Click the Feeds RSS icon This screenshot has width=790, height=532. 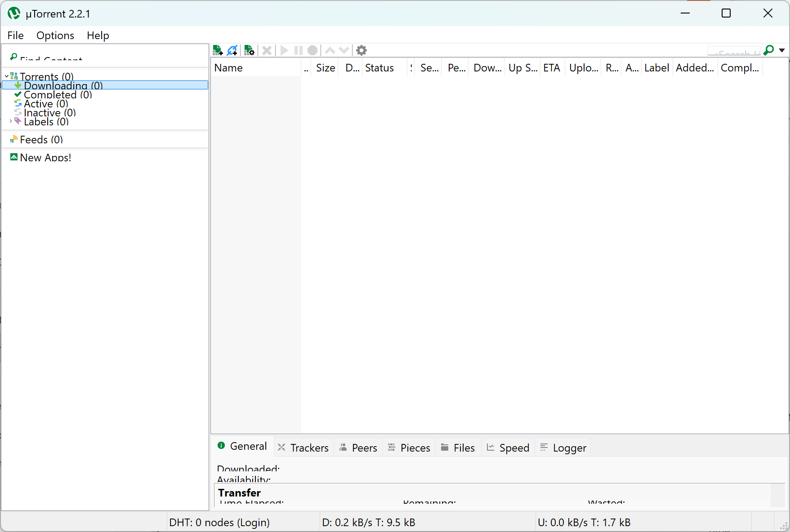14,139
